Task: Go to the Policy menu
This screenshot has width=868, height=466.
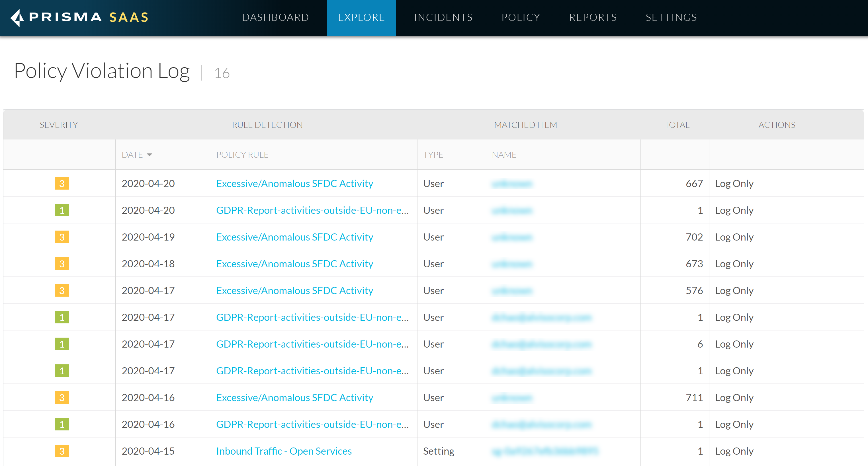Action: click(x=521, y=17)
